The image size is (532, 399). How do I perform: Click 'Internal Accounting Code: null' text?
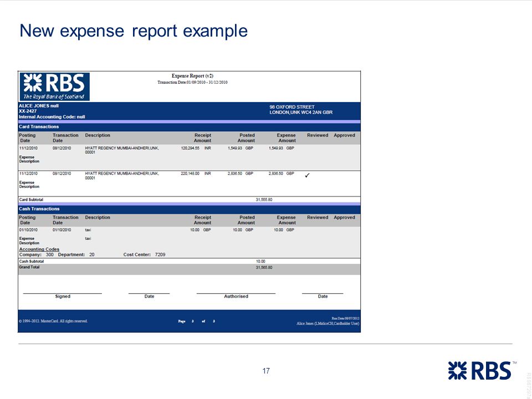coord(52,117)
